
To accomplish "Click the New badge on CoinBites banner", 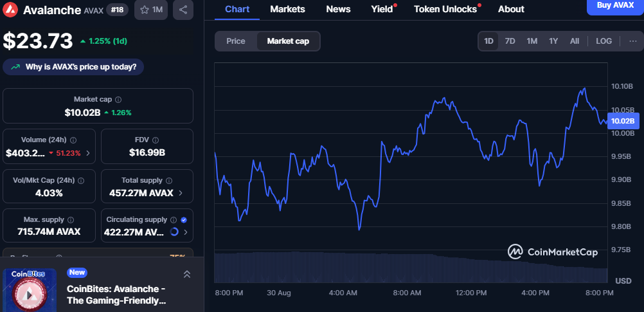I will (77, 272).
